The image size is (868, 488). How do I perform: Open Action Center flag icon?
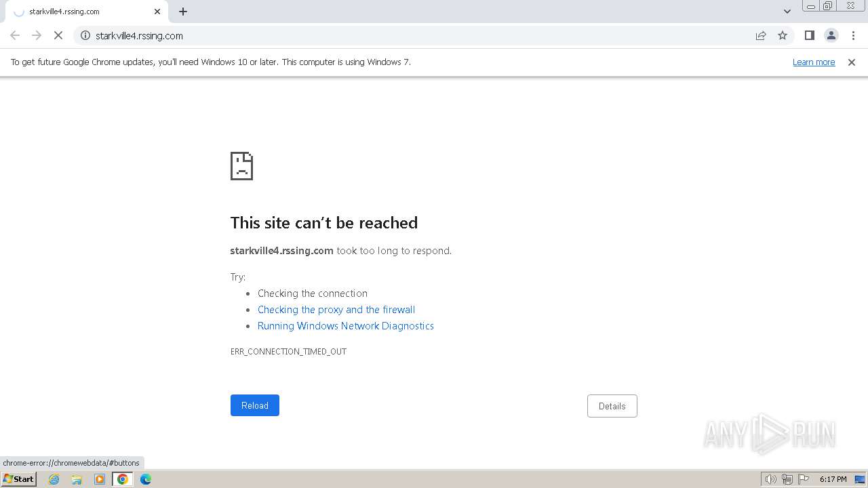click(804, 479)
